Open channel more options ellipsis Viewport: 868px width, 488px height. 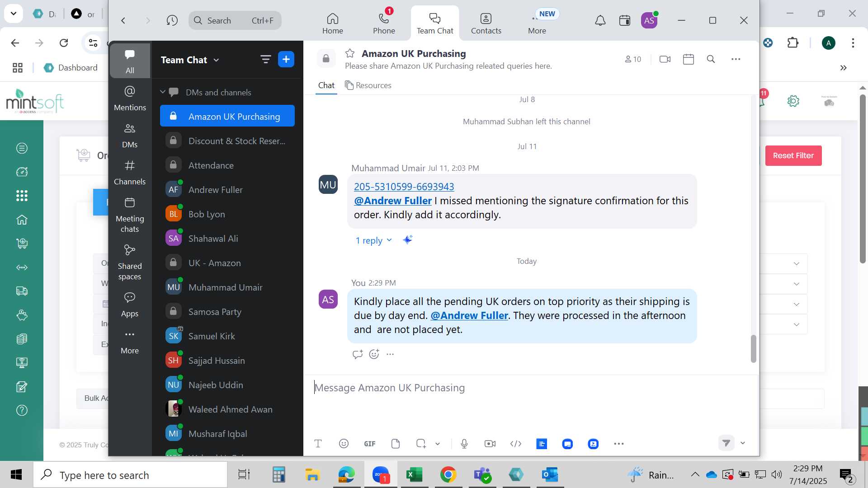736,59
